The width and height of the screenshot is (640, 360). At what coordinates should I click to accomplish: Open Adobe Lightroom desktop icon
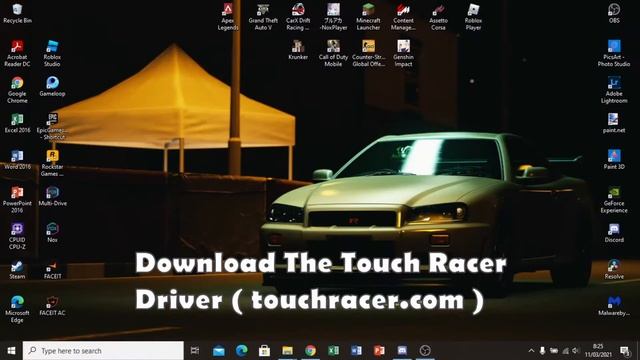click(x=614, y=90)
